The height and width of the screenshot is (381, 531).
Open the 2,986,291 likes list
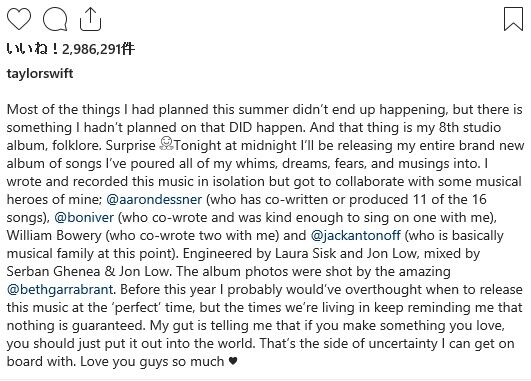pos(71,49)
